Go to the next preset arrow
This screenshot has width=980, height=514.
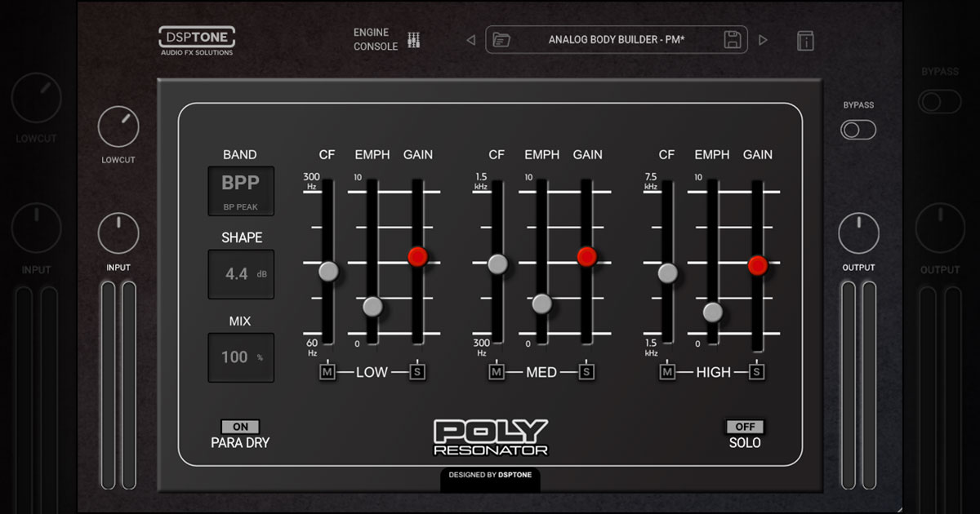[763, 40]
